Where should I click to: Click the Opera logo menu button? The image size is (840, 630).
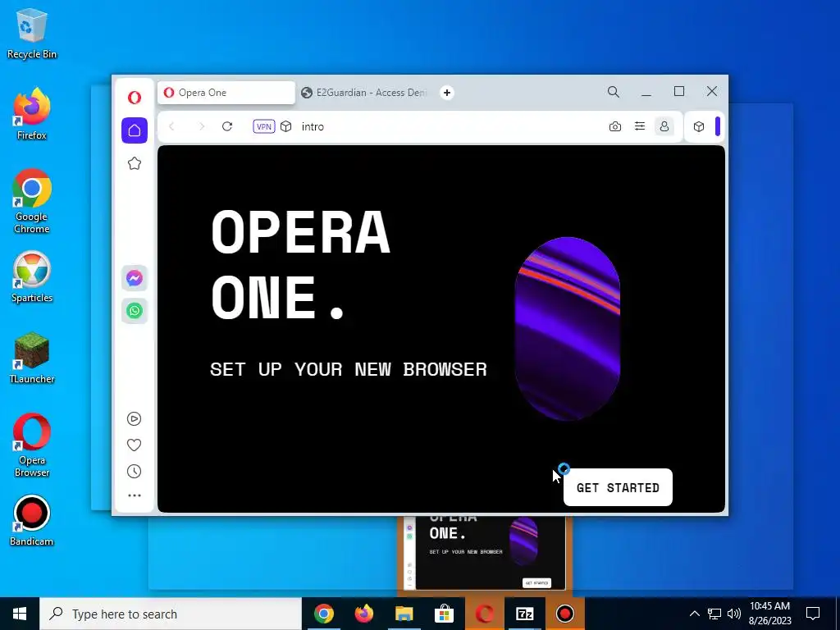pyautogui.click(x=135, y=98)
